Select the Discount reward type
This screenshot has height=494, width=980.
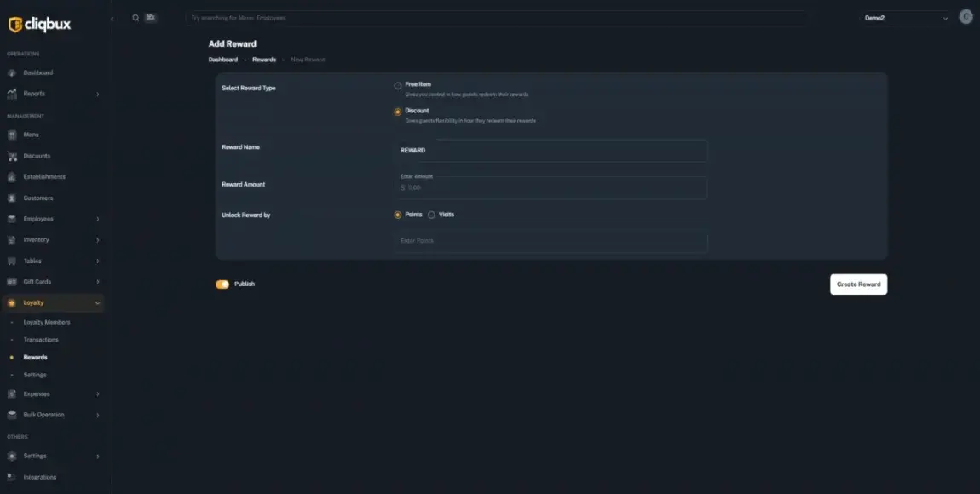[397, 112]
